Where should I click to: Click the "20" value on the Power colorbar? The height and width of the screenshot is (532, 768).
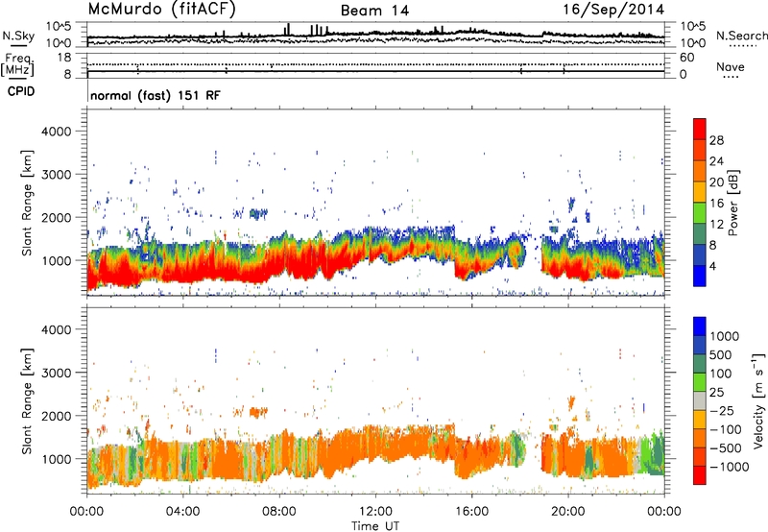(716, 182)
